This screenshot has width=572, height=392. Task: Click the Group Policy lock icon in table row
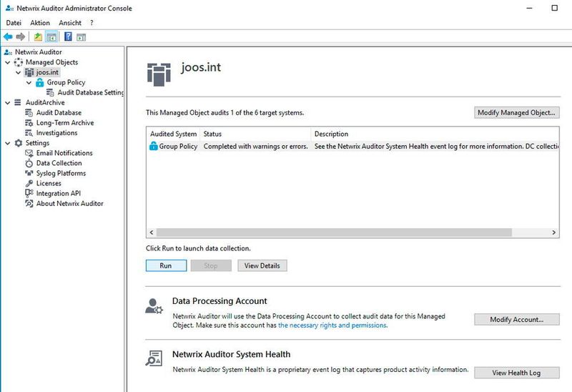click(x=154, y=147)
